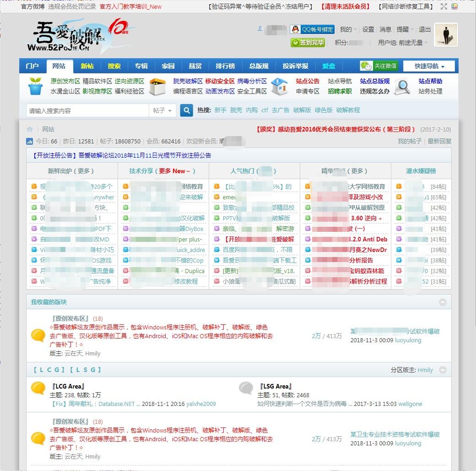This screenshot has width=476, height=471.
Task: Expand the 提醒 notifications dropdown
Action: click(x=405, y=29)
